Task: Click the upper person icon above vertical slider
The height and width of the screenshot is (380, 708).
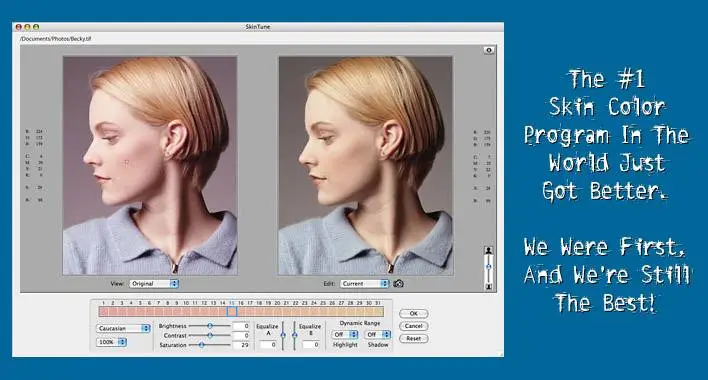Action: [x=489, y=250]
